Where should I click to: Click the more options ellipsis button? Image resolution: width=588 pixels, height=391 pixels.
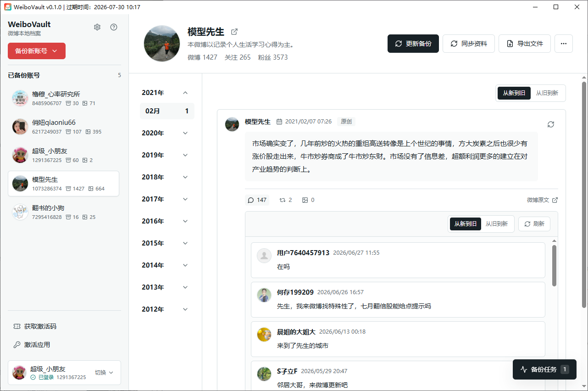(564, 44)
